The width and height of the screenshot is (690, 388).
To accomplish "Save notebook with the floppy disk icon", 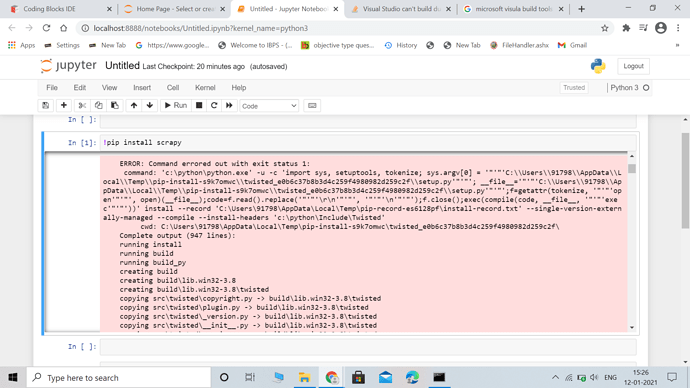I will point(45,106).
